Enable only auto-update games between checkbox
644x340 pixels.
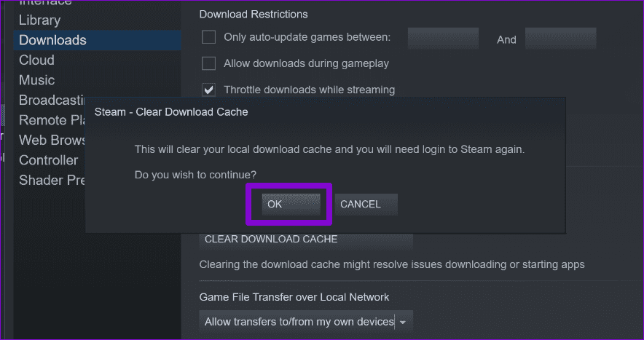click(209, 37)
